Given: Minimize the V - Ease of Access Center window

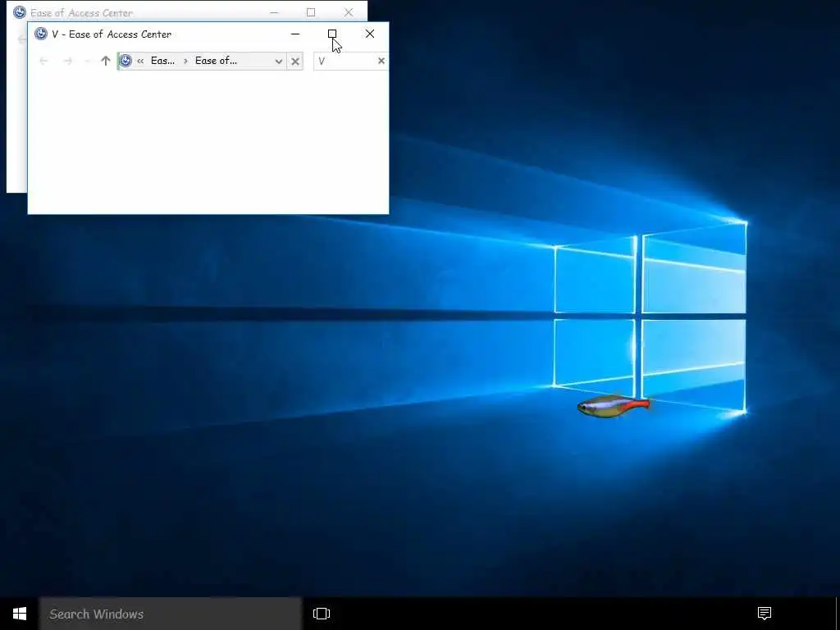Looking at the screenshot, I should (x=295, y=34).
